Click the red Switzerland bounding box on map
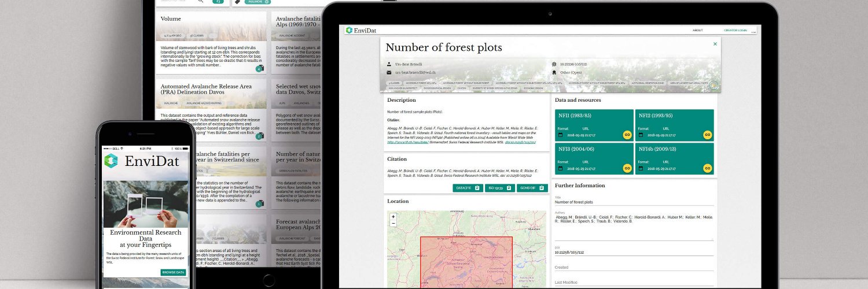 [x=466, y=262]
